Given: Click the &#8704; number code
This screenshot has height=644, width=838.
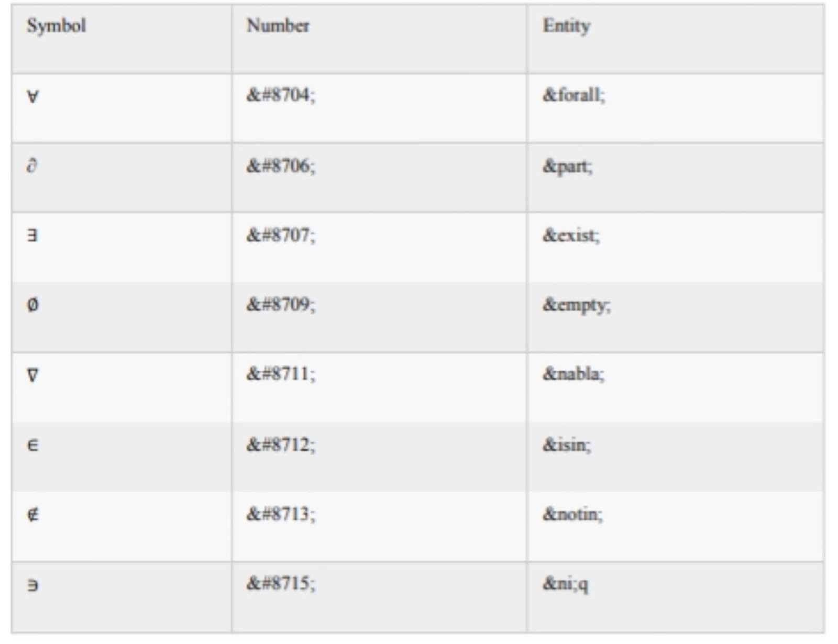Looking at the screenshot, I should tap(281, 95).
